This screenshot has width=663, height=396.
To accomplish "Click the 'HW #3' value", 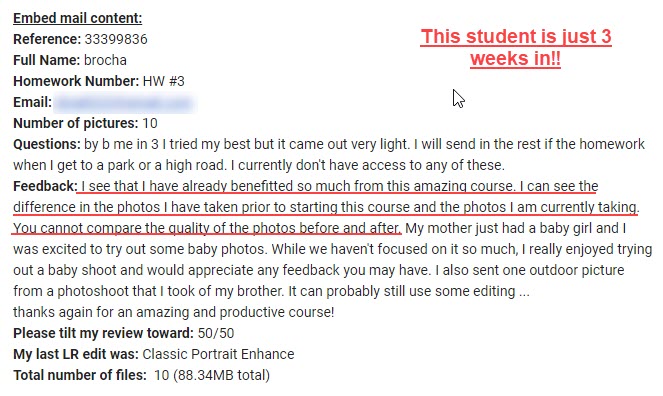I will [164, 81].
